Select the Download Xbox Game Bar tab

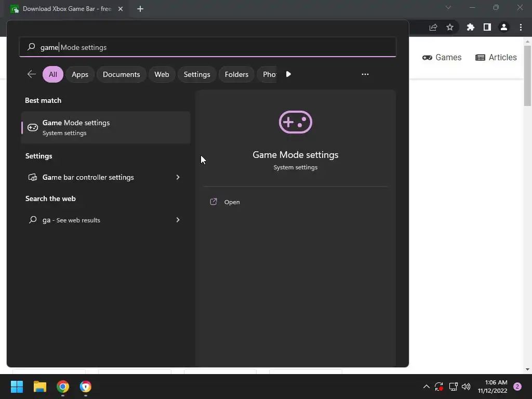click(x=66, y=9)
